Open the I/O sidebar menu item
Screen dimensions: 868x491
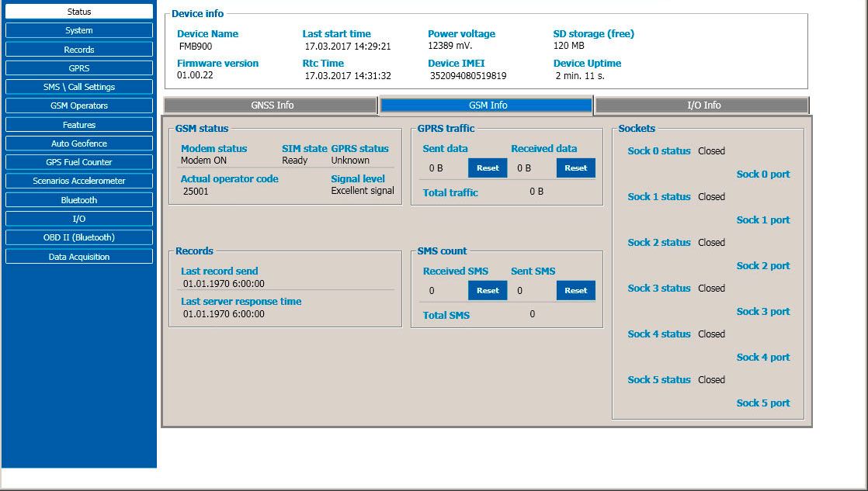78,219
